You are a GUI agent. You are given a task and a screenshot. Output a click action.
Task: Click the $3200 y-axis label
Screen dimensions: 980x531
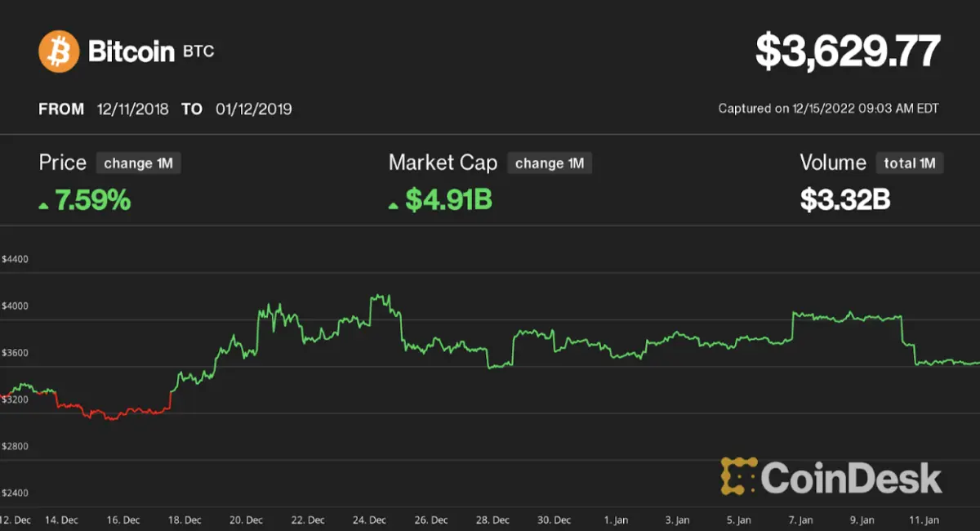coord(15,399)
